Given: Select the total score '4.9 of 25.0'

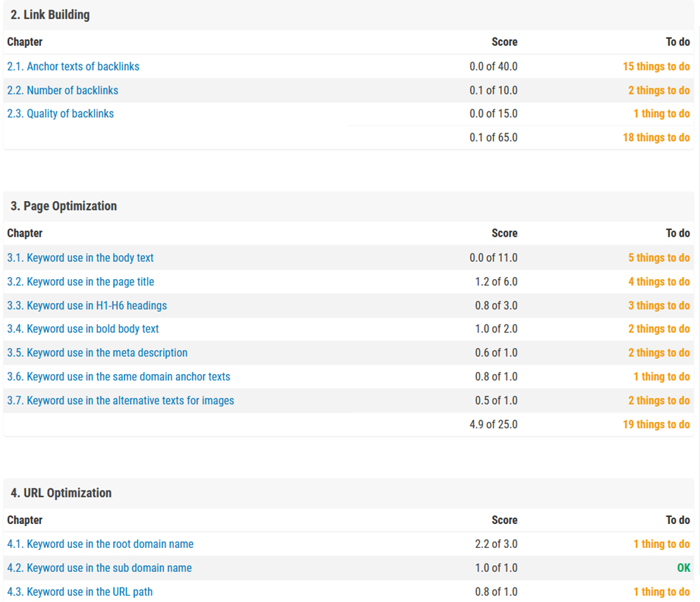Looking at the screenshot, I should click(x=493, y=424).
